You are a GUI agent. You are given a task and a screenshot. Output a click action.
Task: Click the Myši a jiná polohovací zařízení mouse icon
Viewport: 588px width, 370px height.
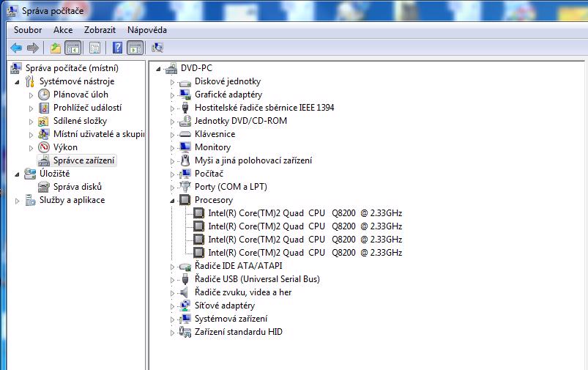point(185,160)
